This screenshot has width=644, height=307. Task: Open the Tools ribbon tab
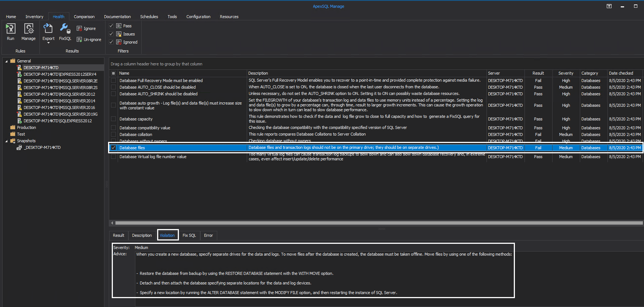[x=172, y=17]
